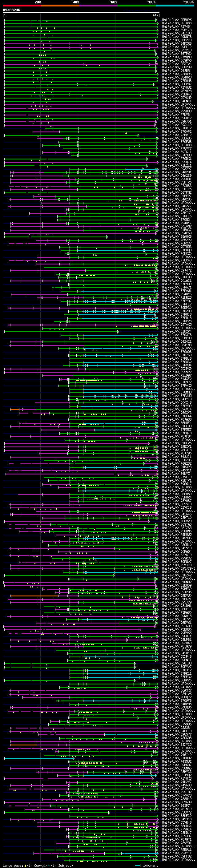Click label UniRef100_B7PJU5
Viewport: 197px width, 868px height.
(177, 396)
